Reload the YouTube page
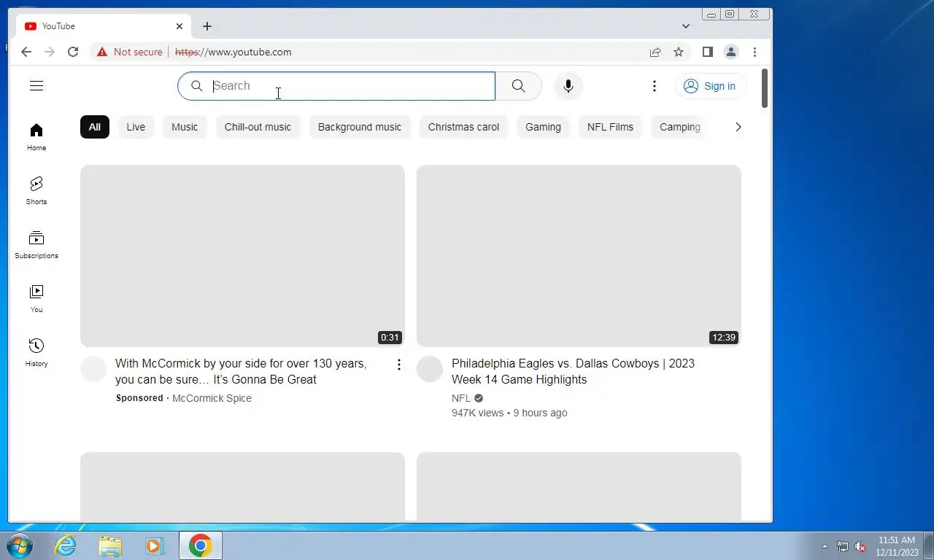 click(x=73, y=52)
